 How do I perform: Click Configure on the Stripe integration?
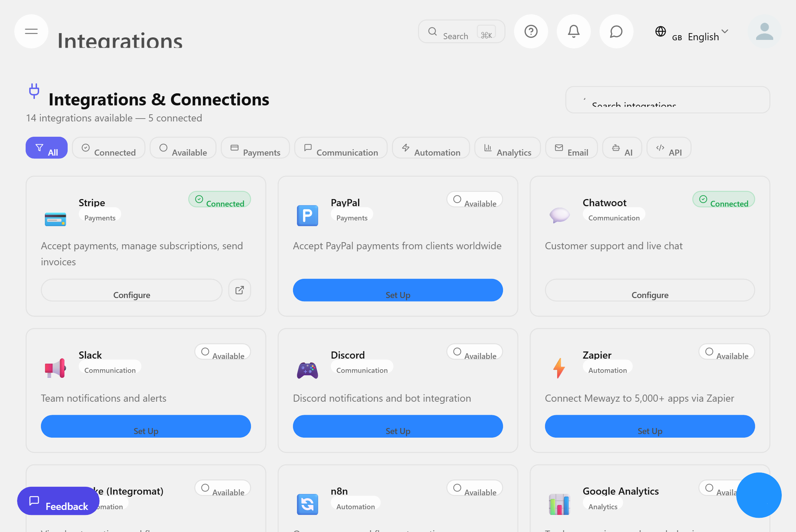point(132,294)
